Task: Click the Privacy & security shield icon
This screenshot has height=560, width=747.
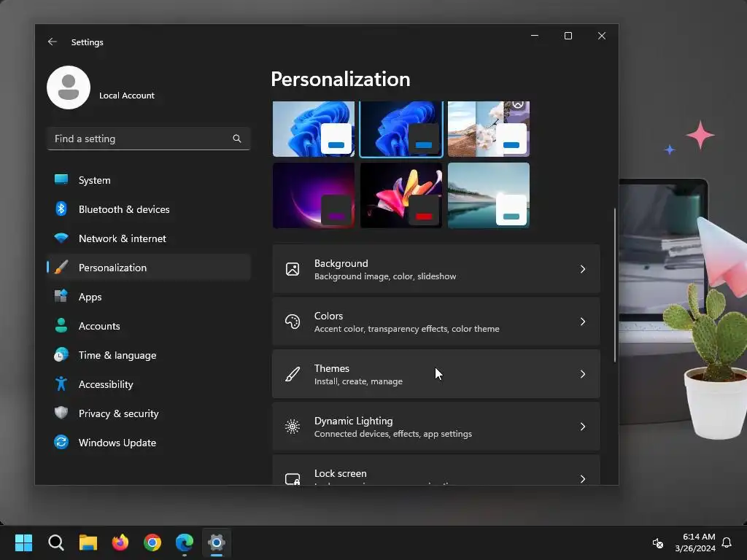Action: [61, 413]
